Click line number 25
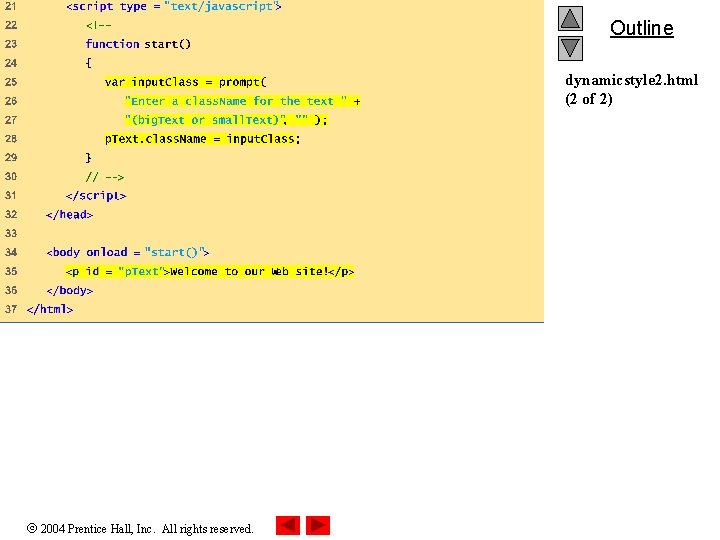This screenshot has height=540, width=720. (x=11, y=82)
